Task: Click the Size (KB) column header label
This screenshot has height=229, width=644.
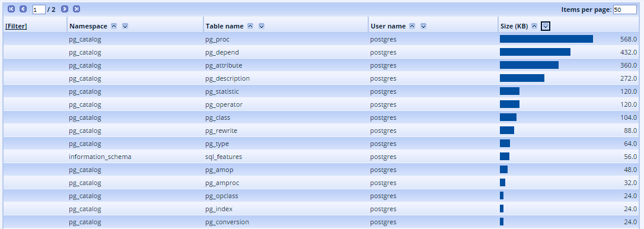Action: click(514, 26)
